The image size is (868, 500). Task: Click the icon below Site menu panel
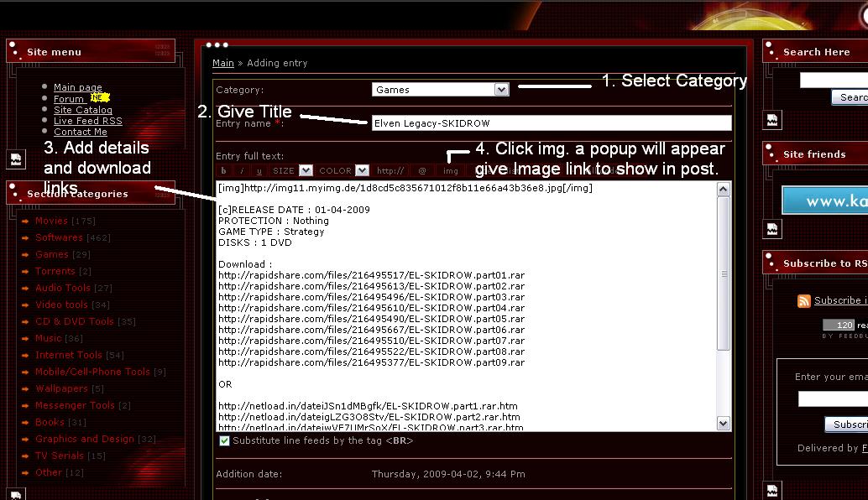(15, 159)
